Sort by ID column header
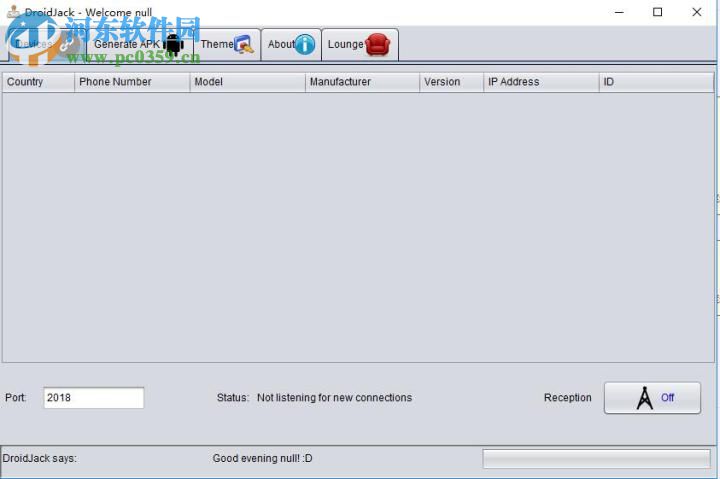 pyautogui.click(x=657, y=82)
